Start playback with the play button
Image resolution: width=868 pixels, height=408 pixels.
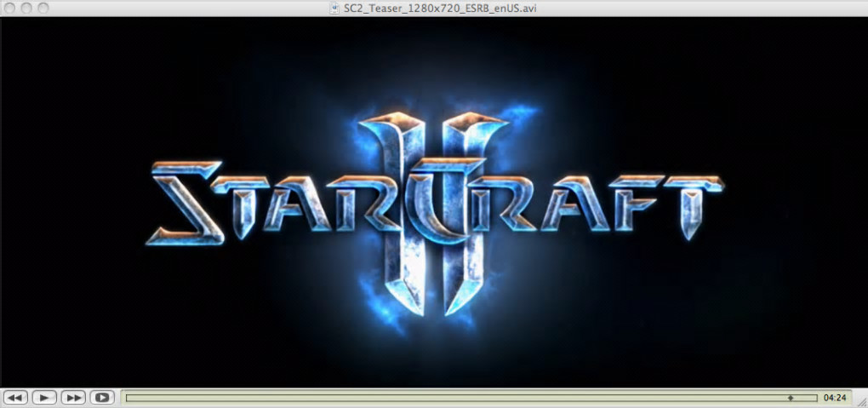(44, 398)
